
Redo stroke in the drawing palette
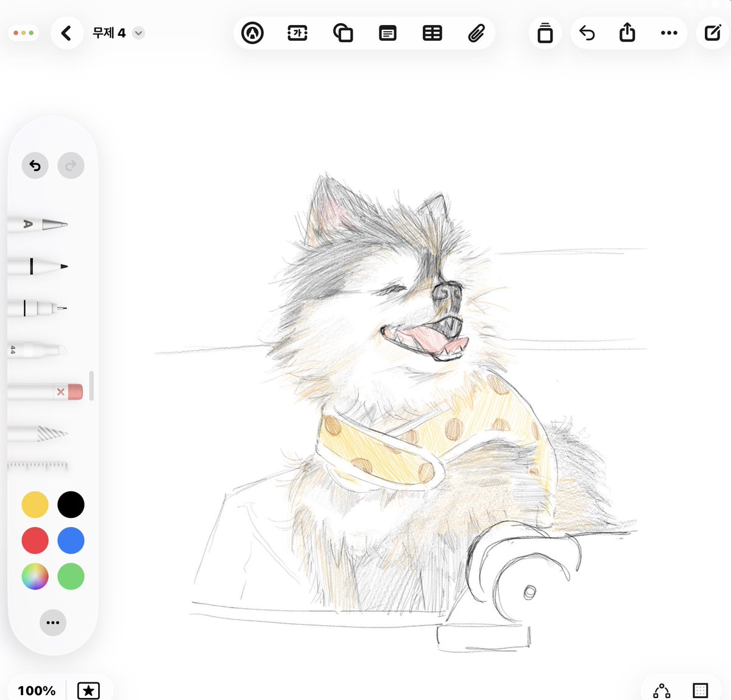coord(71,165)
